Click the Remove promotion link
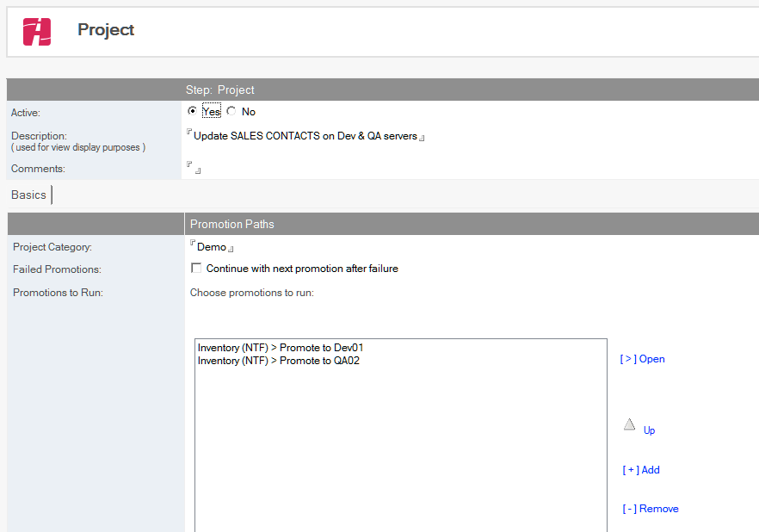Viewport: 759px width, 532px height. [x=651, y=508]
